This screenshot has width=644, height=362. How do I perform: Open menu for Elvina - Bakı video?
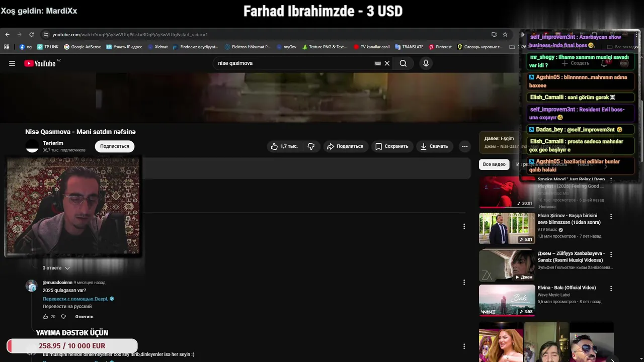point(611,289)
